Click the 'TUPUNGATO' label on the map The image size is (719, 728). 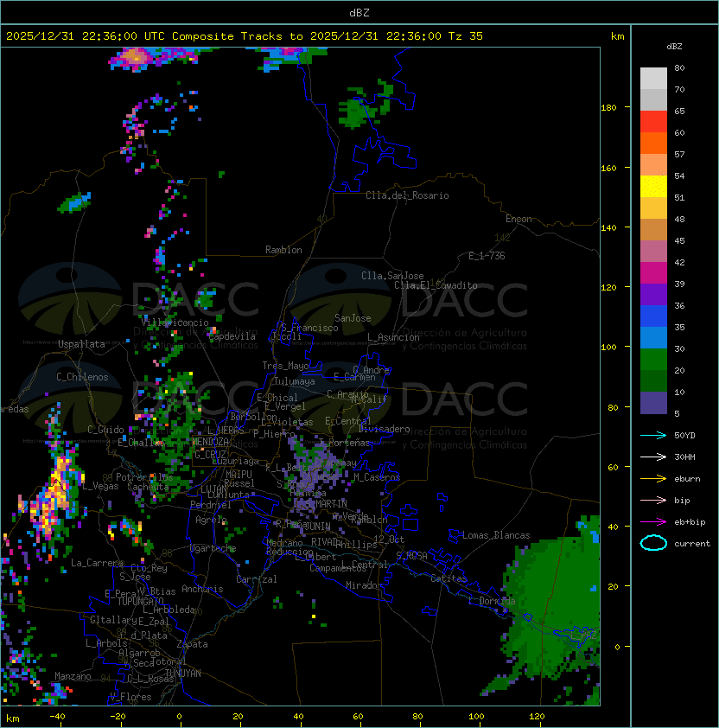pyautogui.click(x=140, y=601)
